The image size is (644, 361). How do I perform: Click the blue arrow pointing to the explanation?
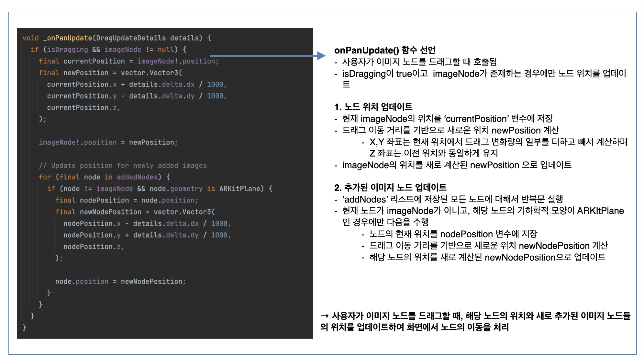[x=268, y=56]
